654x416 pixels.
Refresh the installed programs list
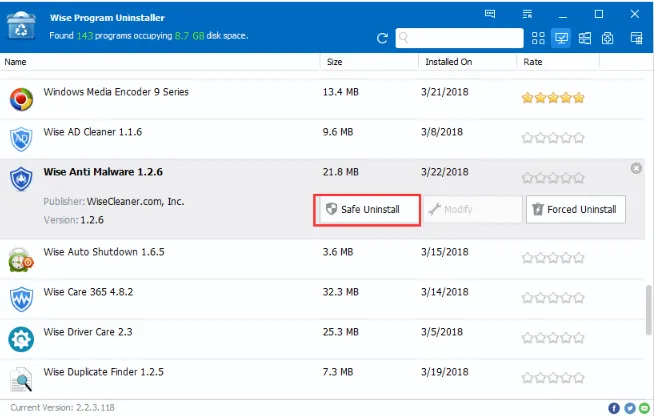[x=382, y=38]
